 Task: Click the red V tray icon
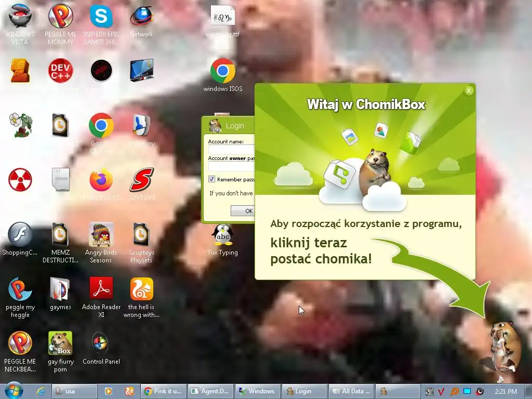(x=441, y=392)
